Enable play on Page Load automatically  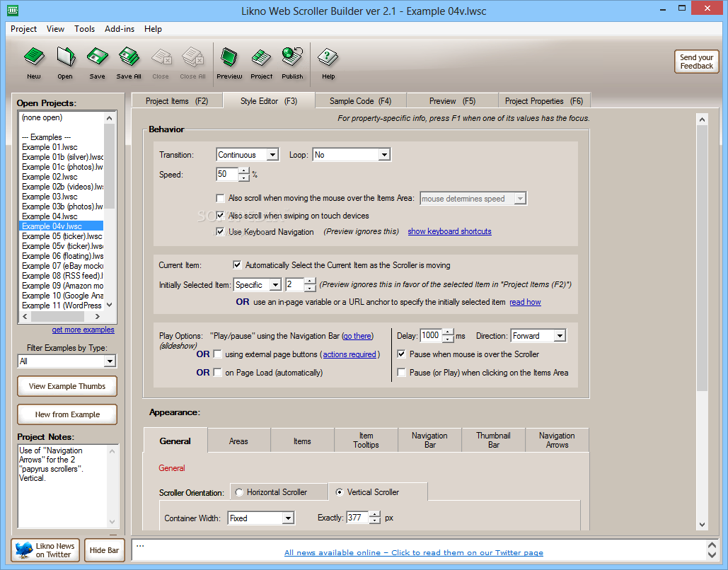[217, 372]
